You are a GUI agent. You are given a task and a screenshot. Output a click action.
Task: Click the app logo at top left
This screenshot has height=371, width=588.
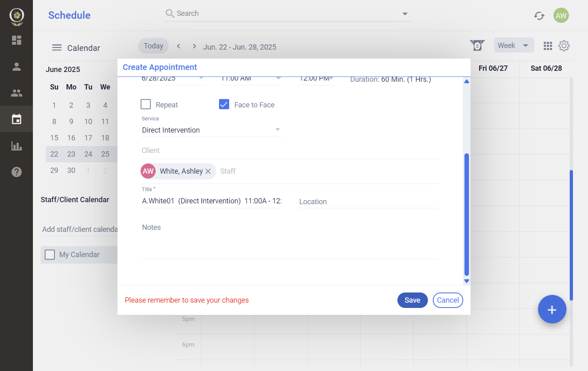(17, 16)
